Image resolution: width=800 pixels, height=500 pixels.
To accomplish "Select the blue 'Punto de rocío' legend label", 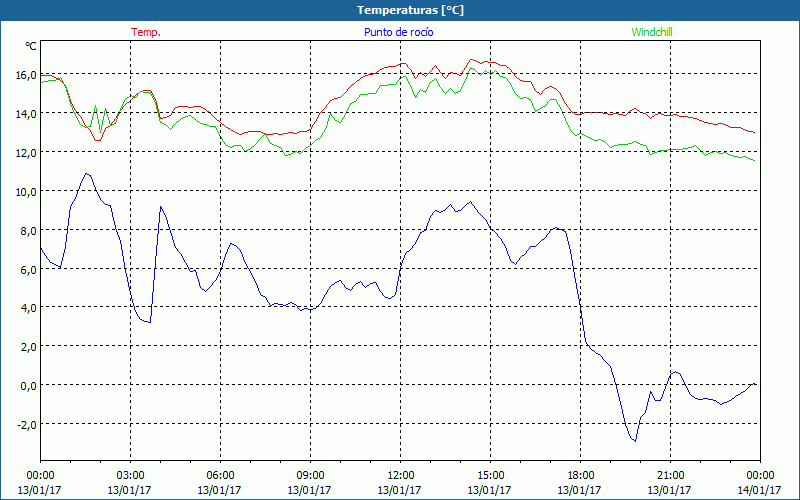I will 398,32.
